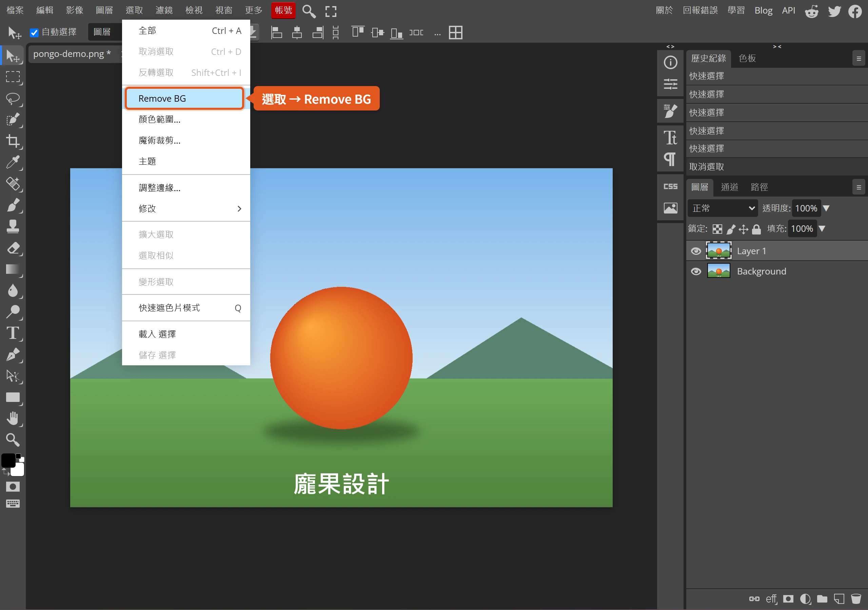Select the Pen tool
868x610 pixels.
(x=13, y=354)
